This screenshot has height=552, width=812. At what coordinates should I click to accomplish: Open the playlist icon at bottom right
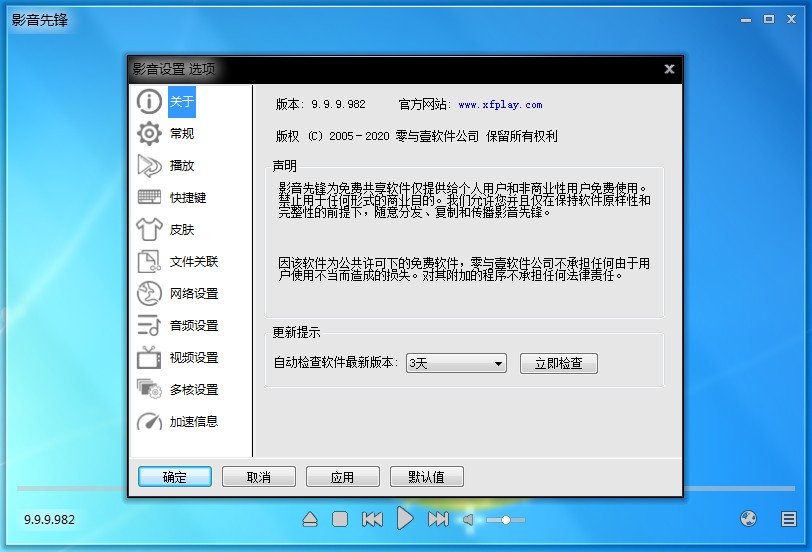(x=789, y=519)
